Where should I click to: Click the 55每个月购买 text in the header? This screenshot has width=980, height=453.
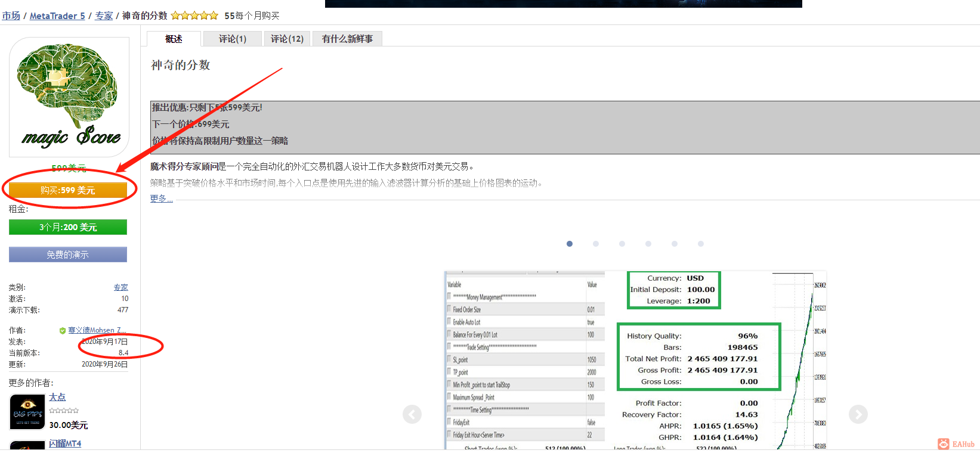pos(252,15)
